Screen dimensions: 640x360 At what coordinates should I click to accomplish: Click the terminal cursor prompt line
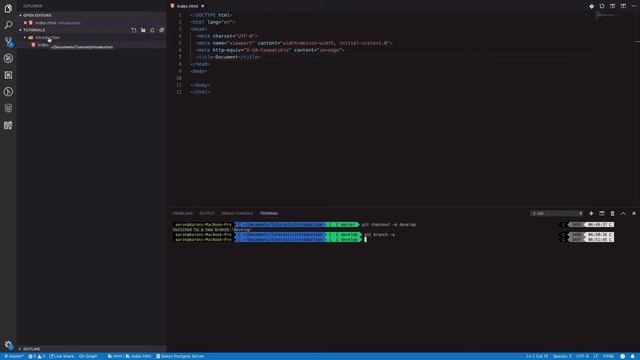click(x=365, y=240)
